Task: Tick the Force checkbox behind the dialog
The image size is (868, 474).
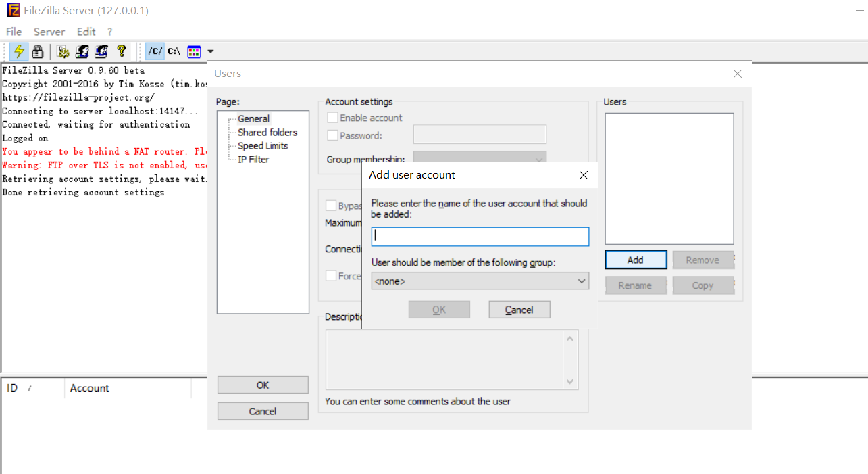Action: (331, 276)
